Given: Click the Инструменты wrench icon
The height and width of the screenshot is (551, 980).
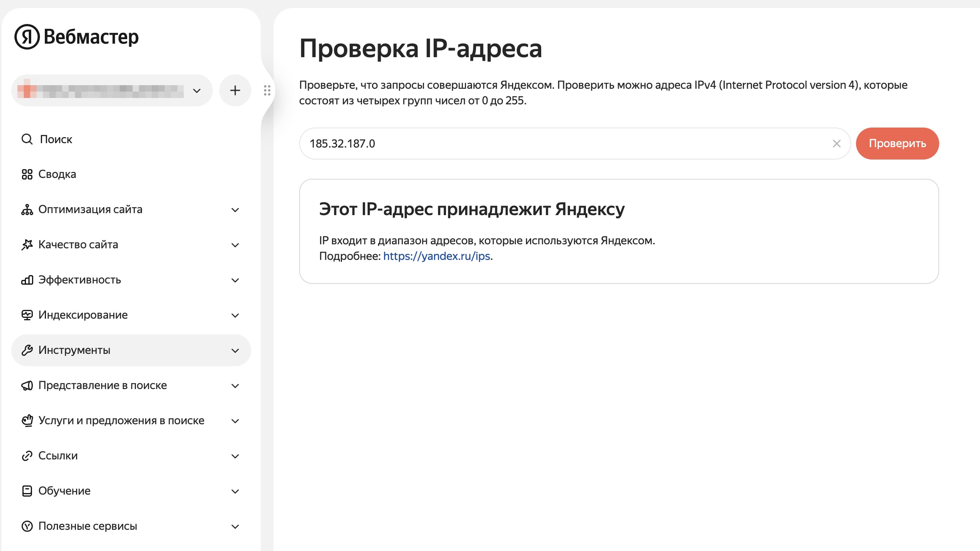Looking at the screenshot, I should click(x=27, y=350).
